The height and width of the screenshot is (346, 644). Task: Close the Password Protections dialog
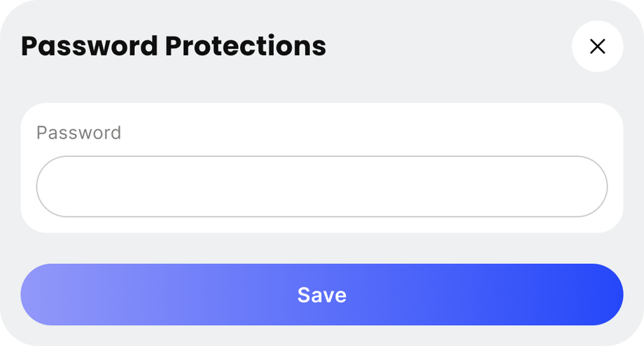point(597,46)
